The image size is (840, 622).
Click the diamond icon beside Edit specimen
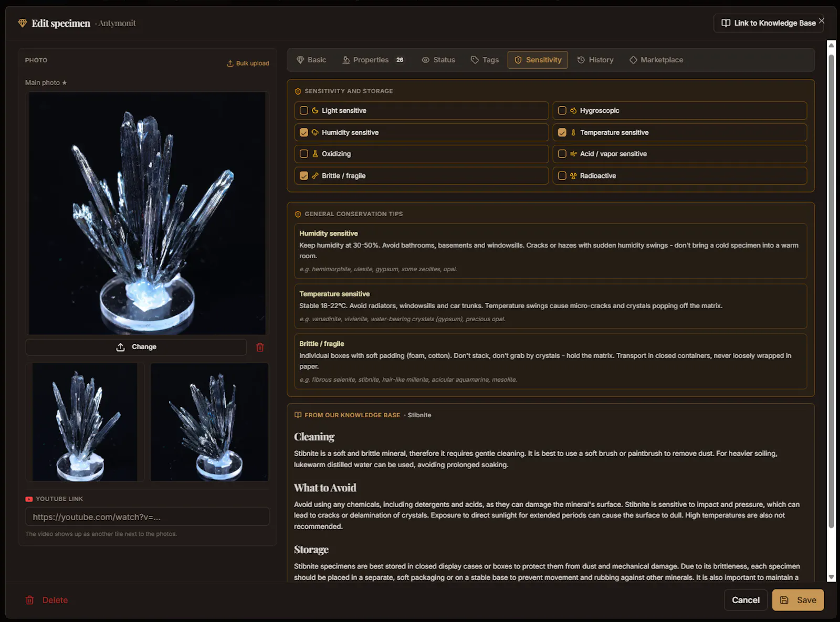[23, 23]
